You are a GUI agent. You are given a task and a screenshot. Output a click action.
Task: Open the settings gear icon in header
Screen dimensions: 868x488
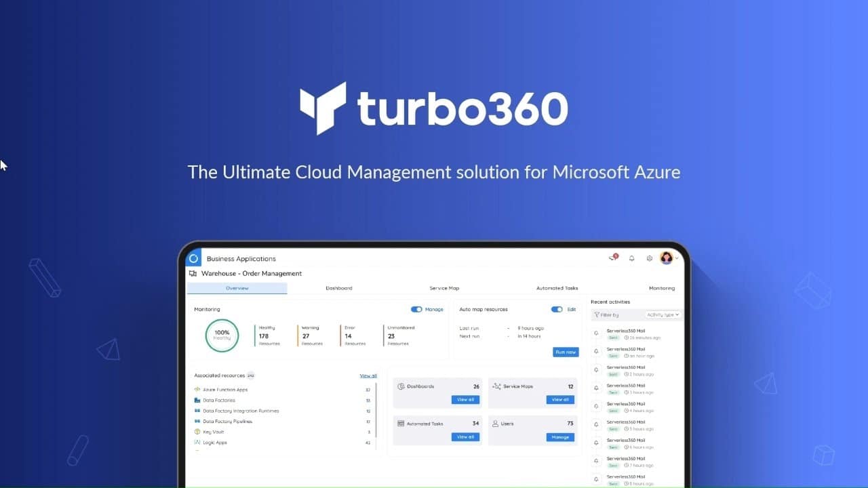click(x=650, y=258)
